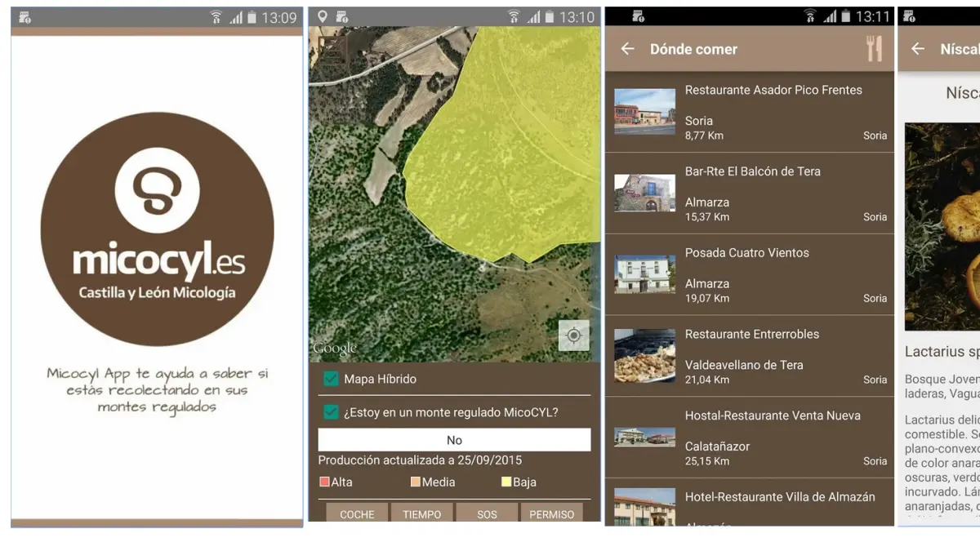The image size is (980, 551).
Task: Open Bar-Rte El Balcón de Tera entry
Action: click(x=749, y=193)
